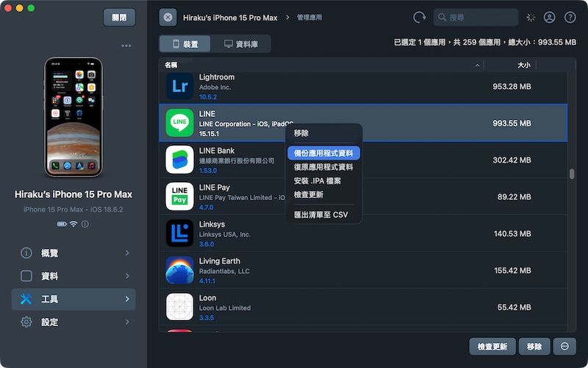Click the 工具 tools icon in sidebar
This screenshot has height=368, width=588.
tap(26, 299)
